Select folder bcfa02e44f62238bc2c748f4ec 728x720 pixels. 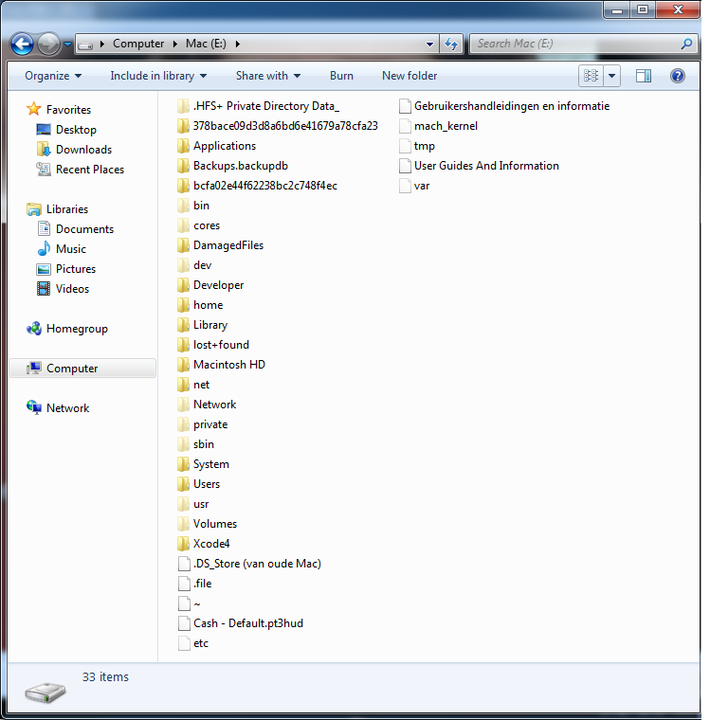point(257,186)
